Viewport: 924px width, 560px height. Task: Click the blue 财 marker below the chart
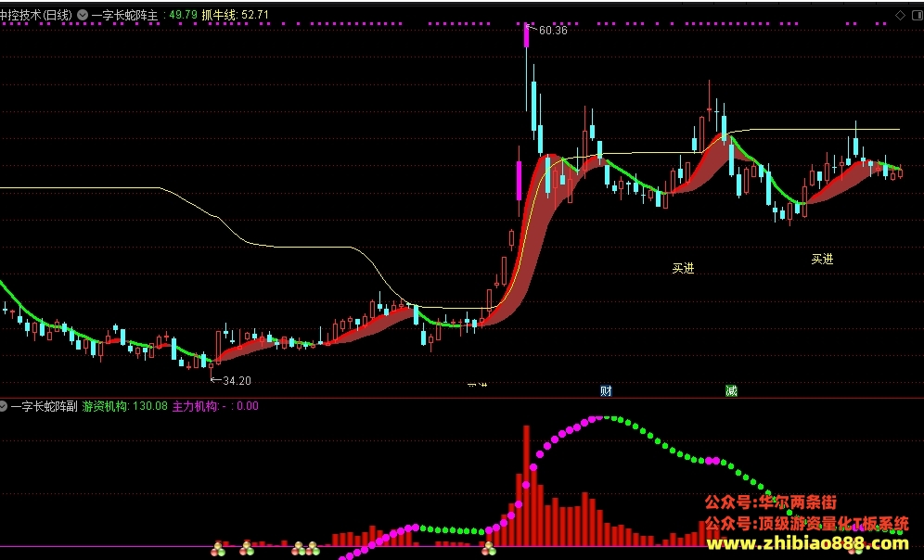coord(606,390)
